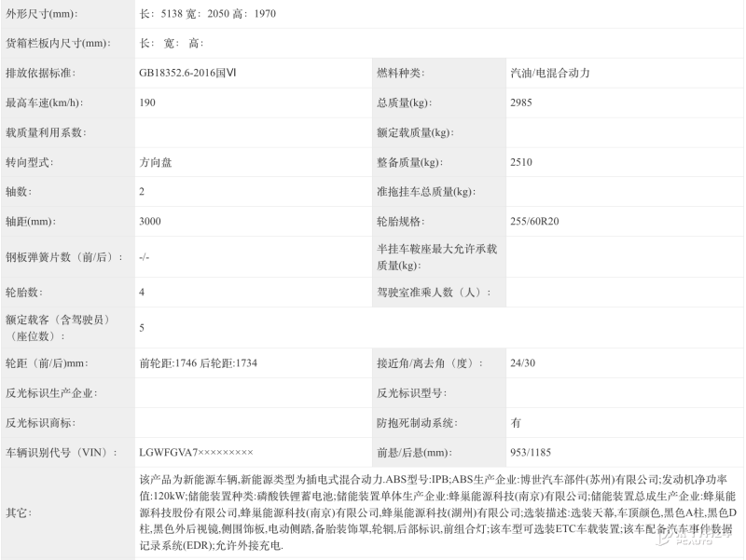This screenshot has width=746, height=560.
Task: Click the 轴距 wheelbase value 3000
Action: point(149,222)
